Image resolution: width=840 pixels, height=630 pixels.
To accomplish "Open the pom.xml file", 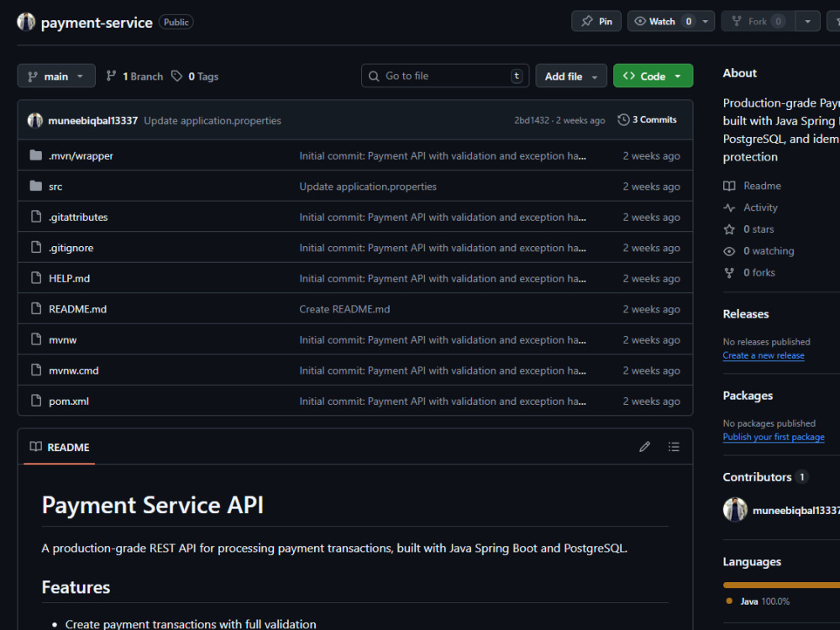I will click(69, 402).
